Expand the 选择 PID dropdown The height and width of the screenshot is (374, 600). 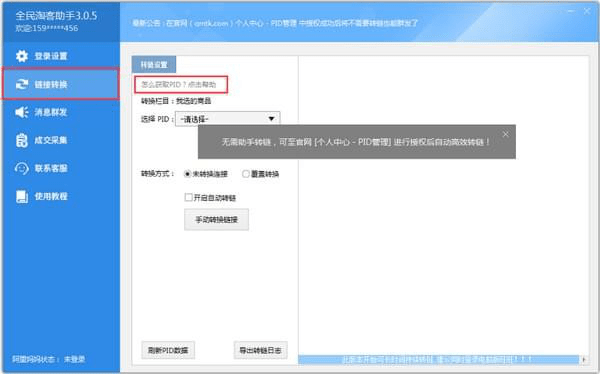coord(228,119)
